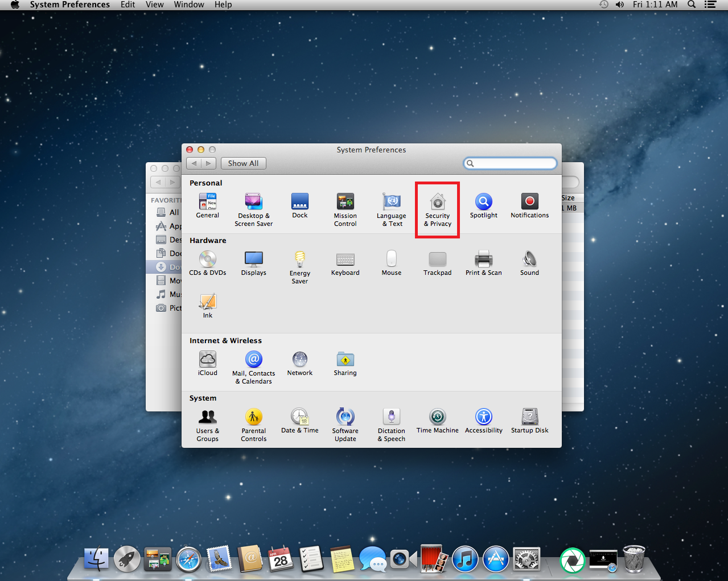This screenshot has height=581, width=728.
Task: Select All My Files in Finder sidebar
Action: (x=168, y=212)
